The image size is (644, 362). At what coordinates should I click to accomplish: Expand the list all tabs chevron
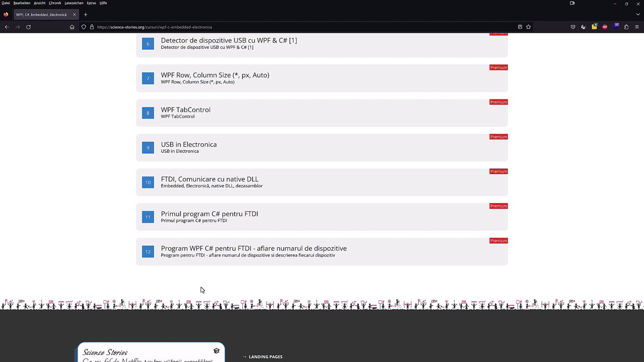point(639,15)
